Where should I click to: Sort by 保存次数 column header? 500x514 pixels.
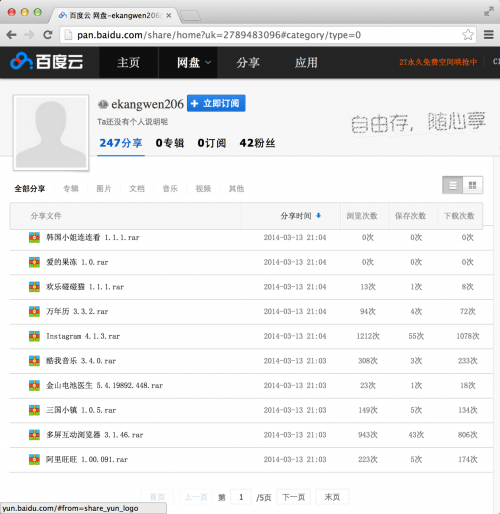(x=410, y=216)
